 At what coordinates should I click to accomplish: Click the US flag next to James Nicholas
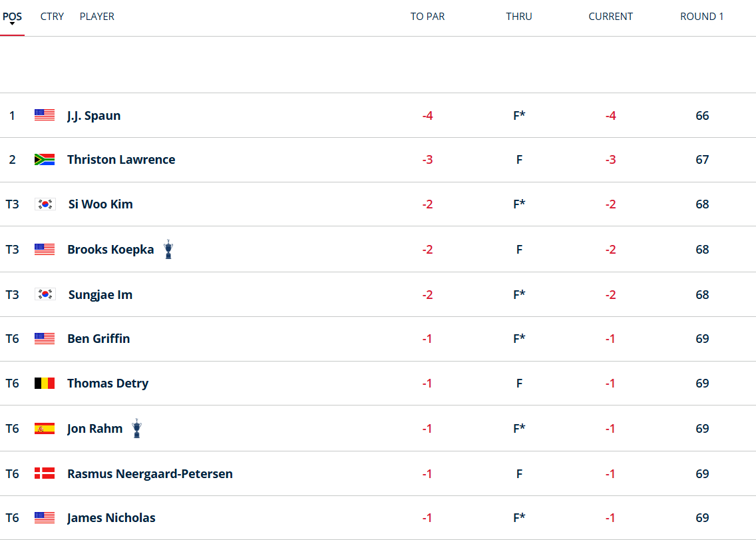pos(44,517)
